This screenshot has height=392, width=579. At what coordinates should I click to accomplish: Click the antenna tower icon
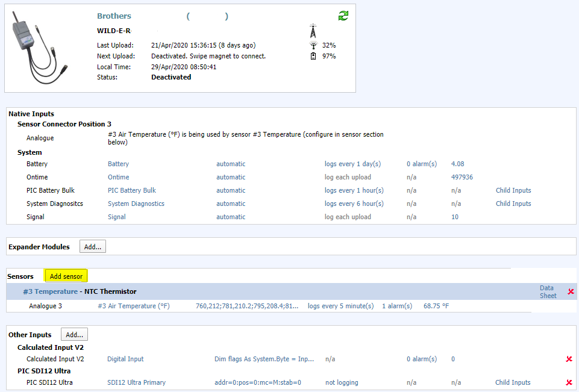[x=313, y=31]
